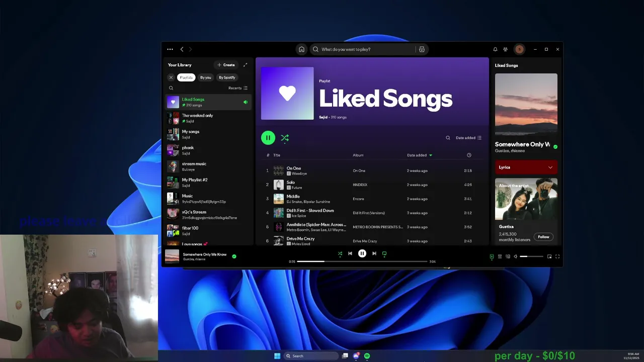Click the Windows taskbar Search box

pos(310,356)
